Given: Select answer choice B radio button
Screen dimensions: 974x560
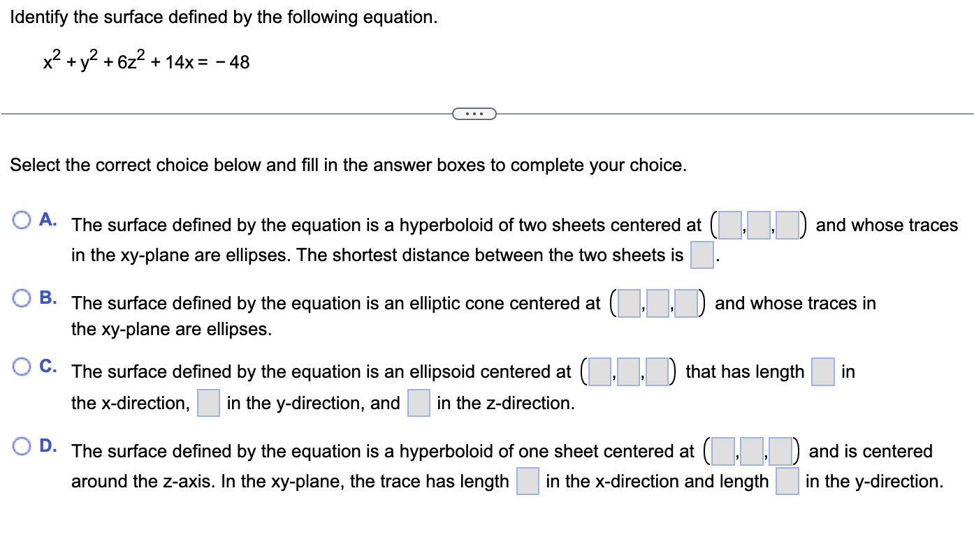Looking at the screenshot, I should [22, 298].
